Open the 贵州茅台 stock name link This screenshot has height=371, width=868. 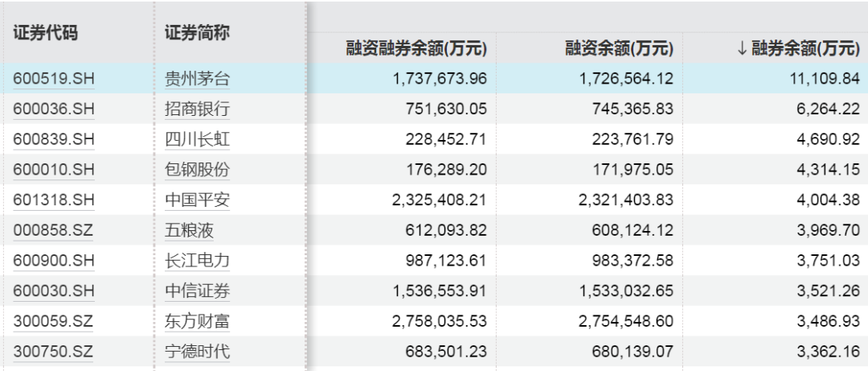pyautogui.click(x=197, y=79)
